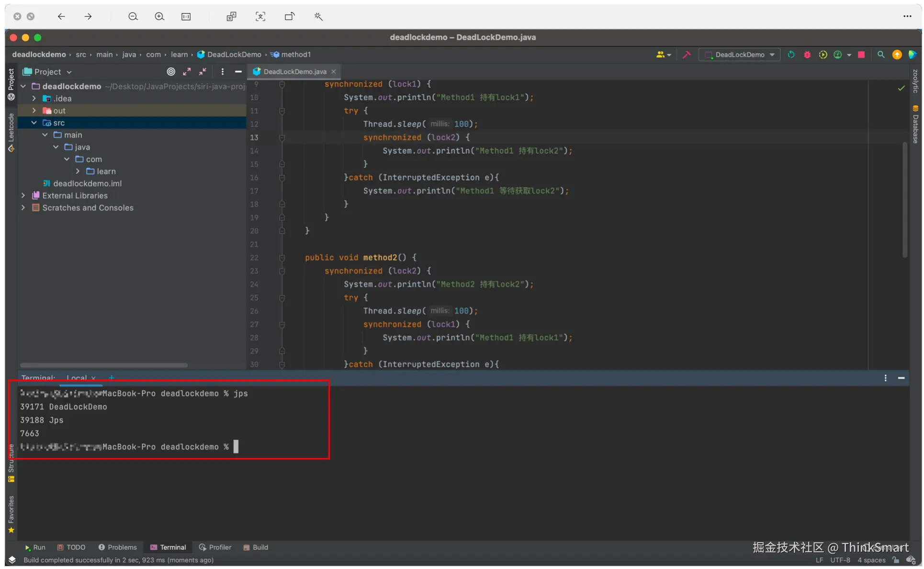Open a new terminal session with plus

click(112, 378)
